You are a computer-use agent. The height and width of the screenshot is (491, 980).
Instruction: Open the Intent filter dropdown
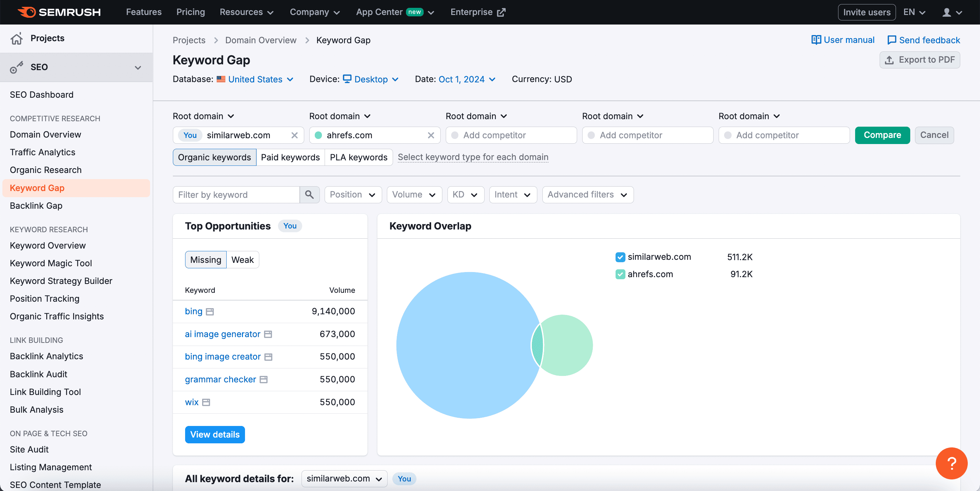pos(512,194)
